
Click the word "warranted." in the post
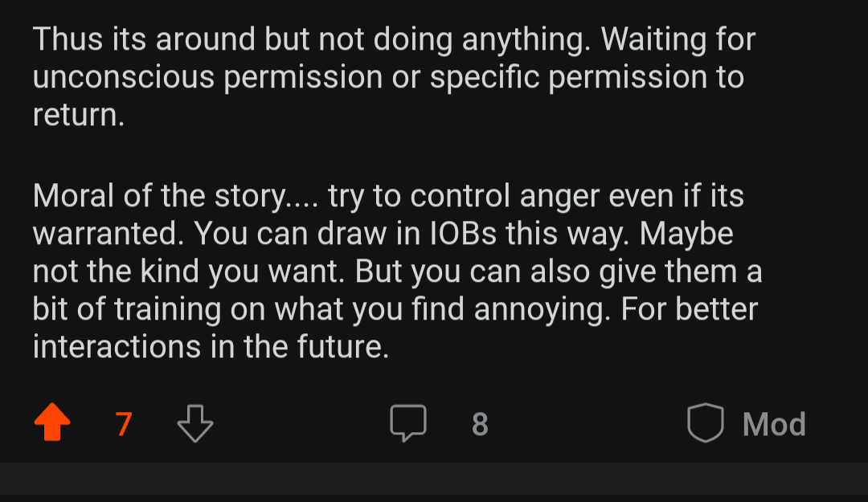click(x=108, y=233)
